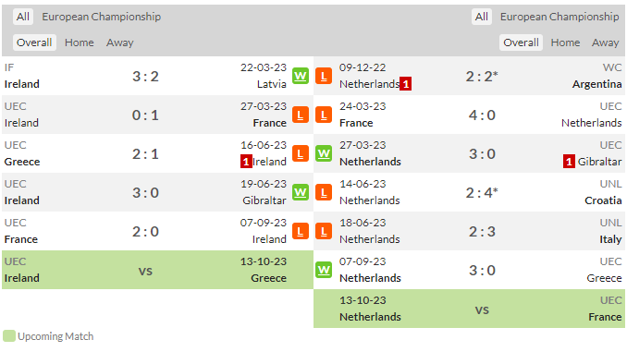The height and width of the screenshot is (364, 627).
Task: Click the L badge for Netherlands vs Italy
Action: click(324, 231)
